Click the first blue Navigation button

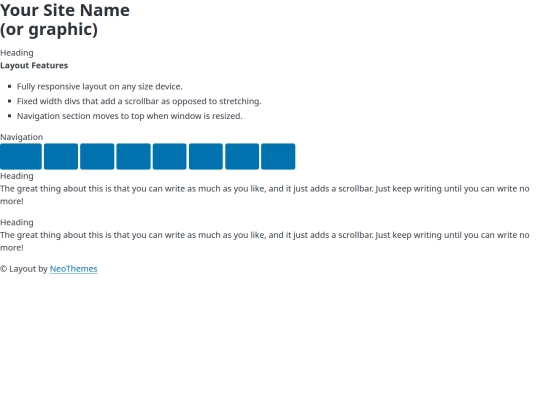pyautogui.click(x=21, y=156)
